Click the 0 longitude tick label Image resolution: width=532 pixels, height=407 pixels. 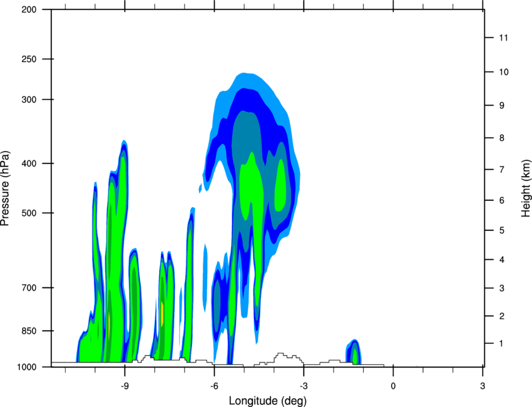393,386
